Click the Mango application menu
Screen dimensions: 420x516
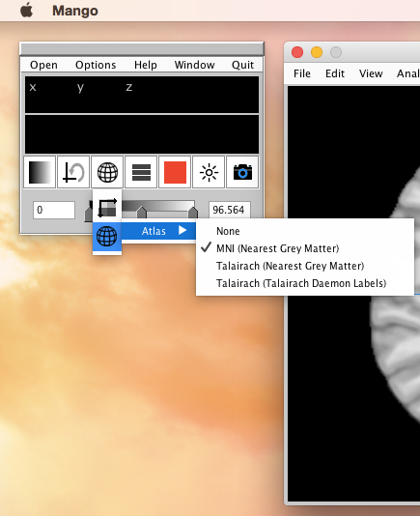[x=75, y=11]
